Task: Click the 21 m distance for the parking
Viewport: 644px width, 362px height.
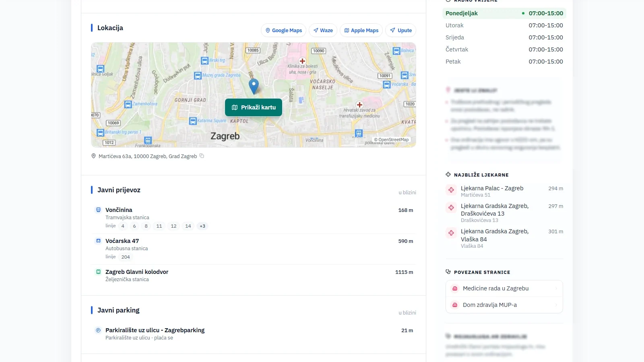Action: click(407, 330)
